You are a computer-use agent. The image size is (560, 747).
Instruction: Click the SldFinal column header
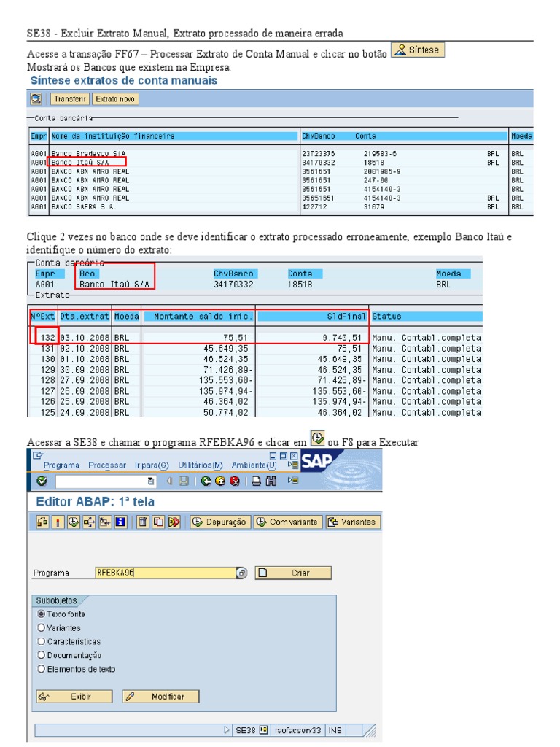[x=312, y=317]
